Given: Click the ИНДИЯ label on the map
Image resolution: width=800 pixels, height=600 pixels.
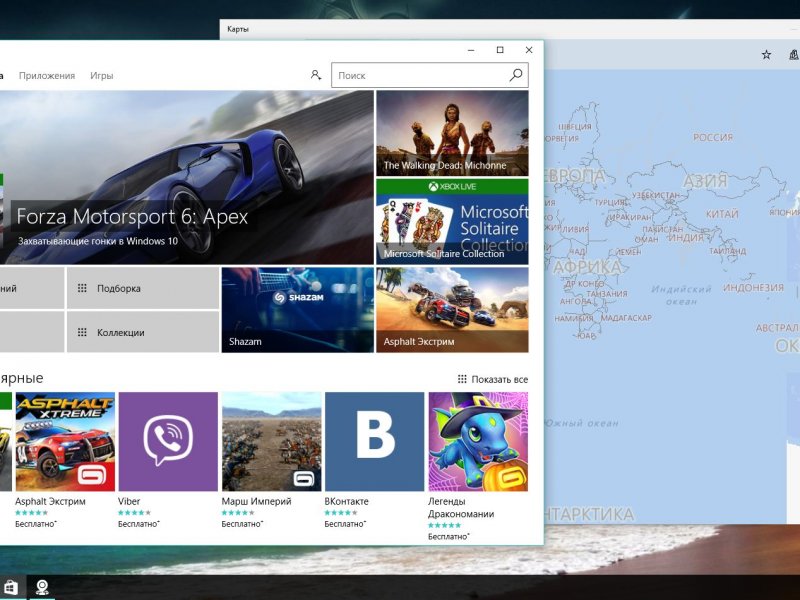Looking at the screenshot, I should [686, 238].
